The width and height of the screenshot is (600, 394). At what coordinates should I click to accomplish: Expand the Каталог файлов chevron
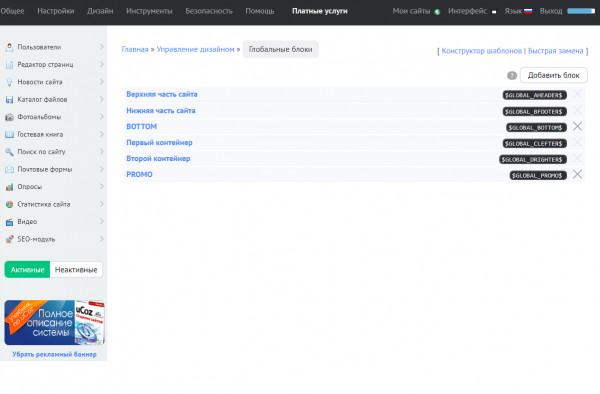(x=101, y=99)
